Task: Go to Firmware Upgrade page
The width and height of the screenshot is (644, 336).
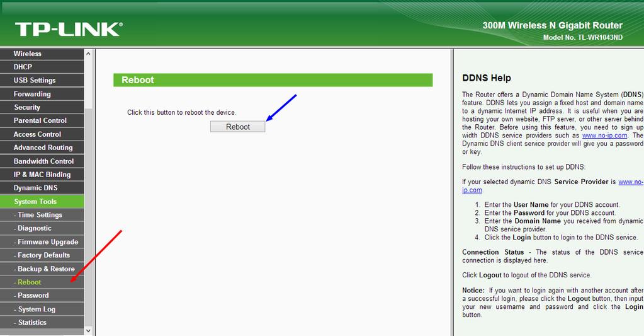Action: point(42,242)
